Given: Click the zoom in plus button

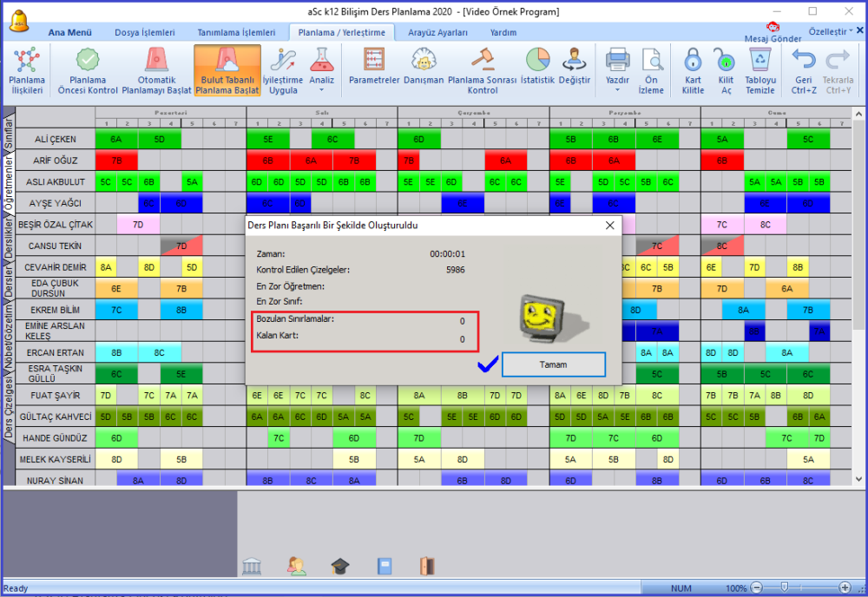Looking at the screenshot, I should 845,587.
